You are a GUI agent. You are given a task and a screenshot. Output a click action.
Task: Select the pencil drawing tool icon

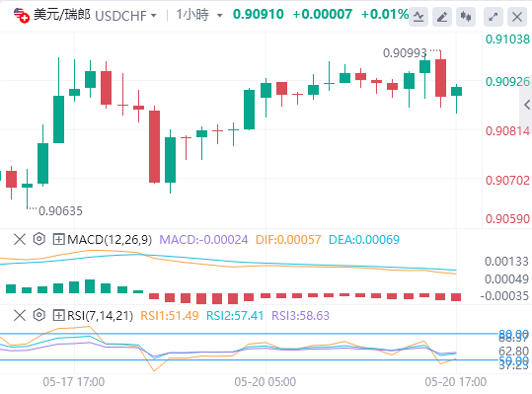pos(442,16)
